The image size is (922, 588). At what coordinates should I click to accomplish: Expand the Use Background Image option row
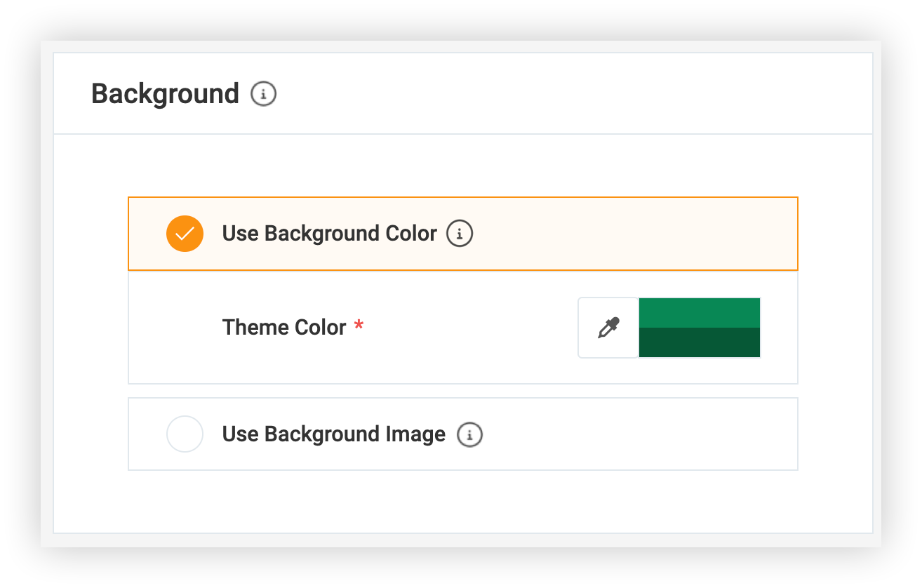(463, 434)
